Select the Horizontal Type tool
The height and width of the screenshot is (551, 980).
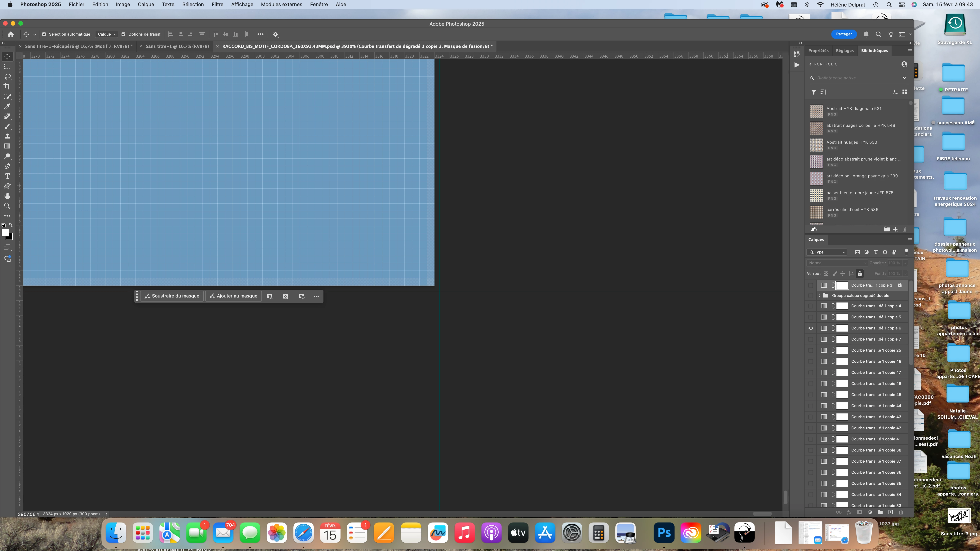pyautogui.click(x=7, y=176)
